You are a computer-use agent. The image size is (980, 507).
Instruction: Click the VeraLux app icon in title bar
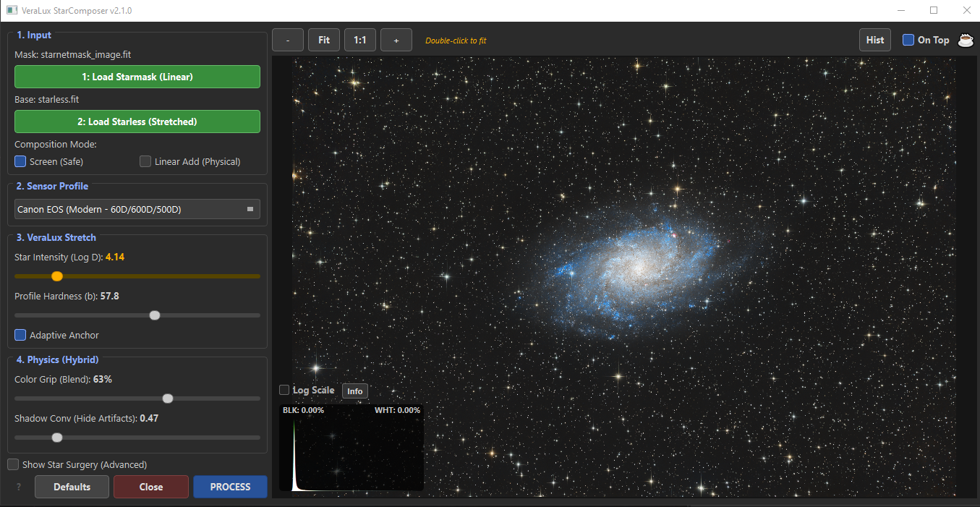[x=12, y=11]
